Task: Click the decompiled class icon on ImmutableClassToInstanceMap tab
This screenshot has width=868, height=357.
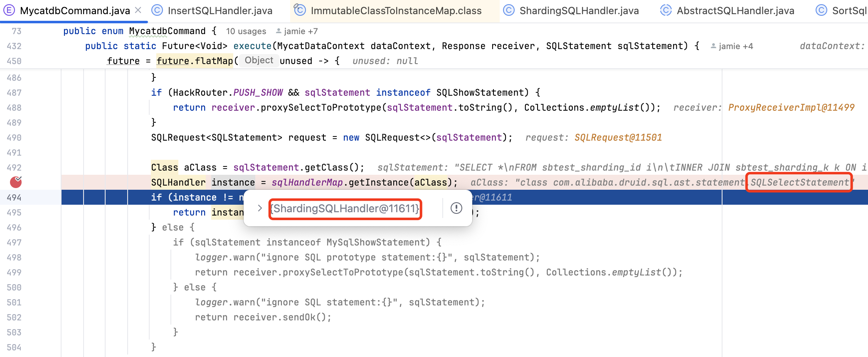Action: [300, 10]
